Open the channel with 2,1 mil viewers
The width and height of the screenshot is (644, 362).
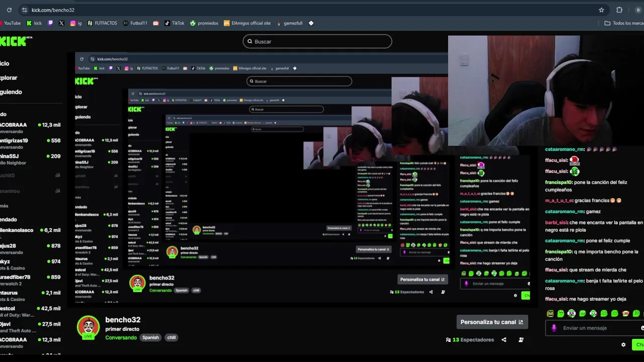pos(30,296)
